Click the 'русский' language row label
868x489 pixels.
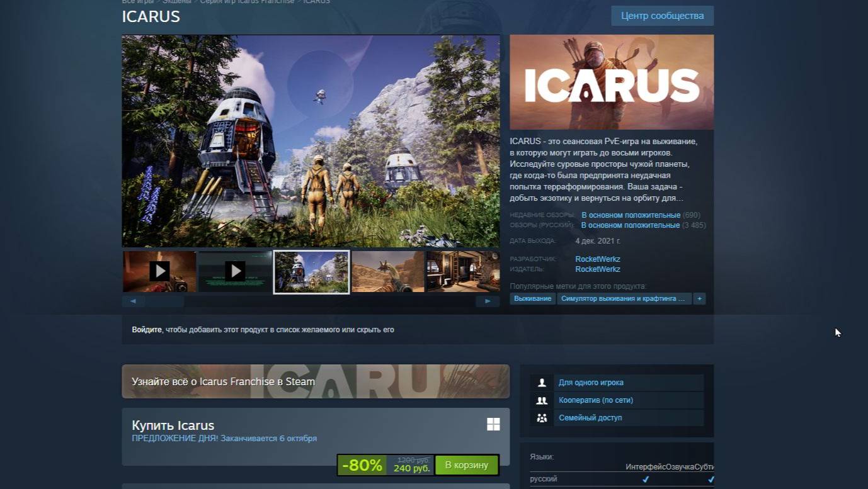click(544, 479)
